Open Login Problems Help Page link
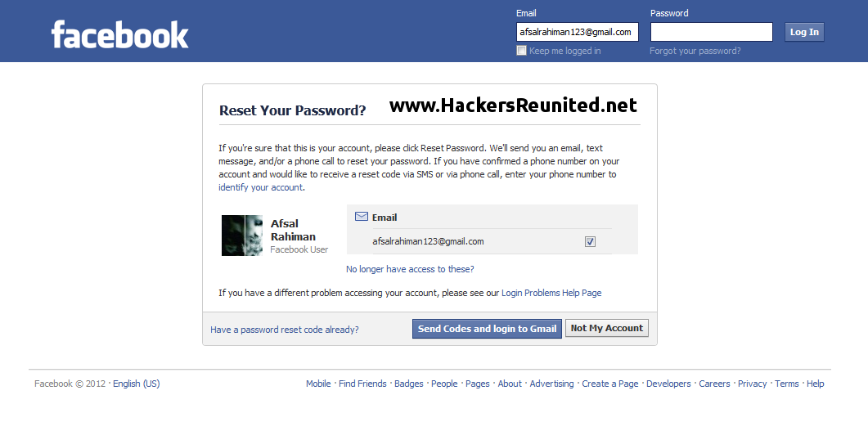The height and width of the screenshot is (422, 868). tap(551, 293)
